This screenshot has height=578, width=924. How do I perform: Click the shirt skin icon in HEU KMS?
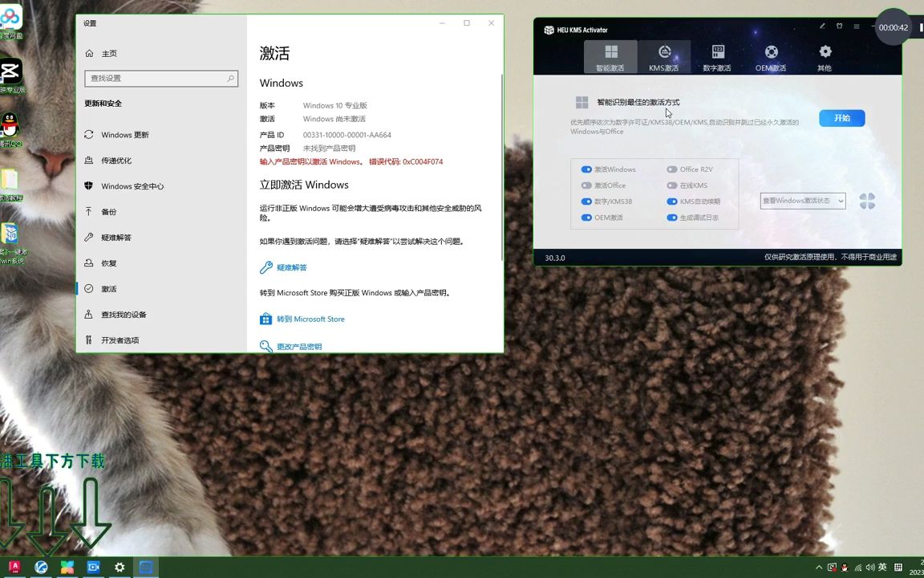tap(840, 26)
